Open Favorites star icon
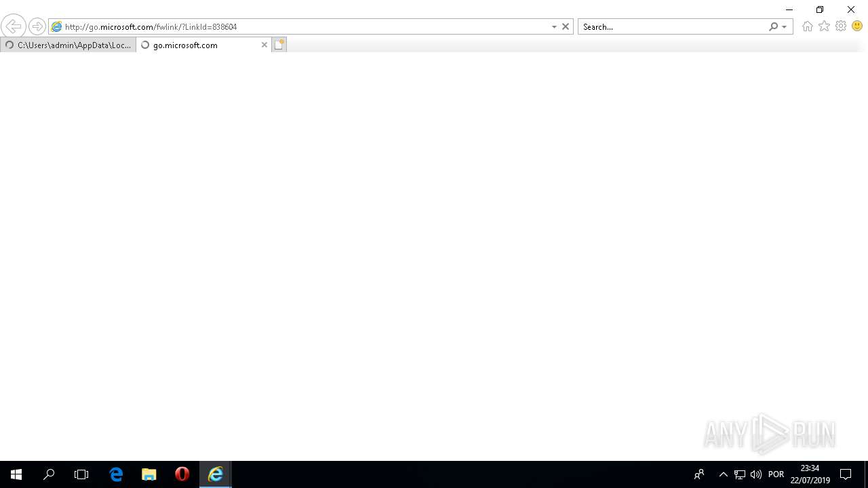Viewport: 868px width, 488px height. coord(824,26)
